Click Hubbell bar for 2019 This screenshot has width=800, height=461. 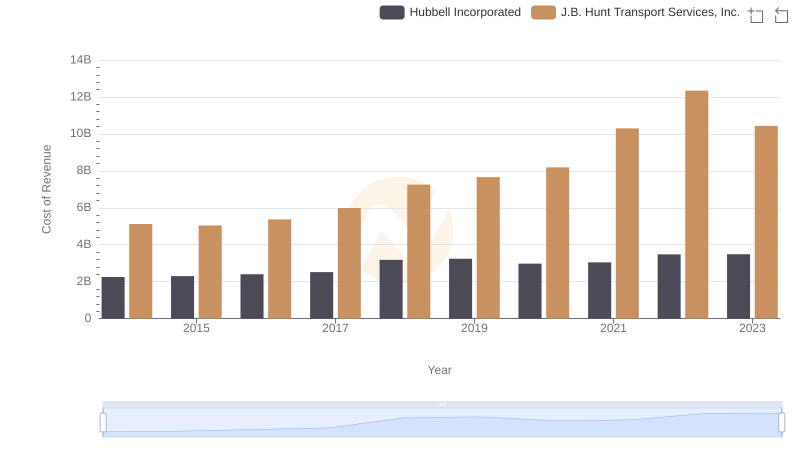click(x=460, y=289)
